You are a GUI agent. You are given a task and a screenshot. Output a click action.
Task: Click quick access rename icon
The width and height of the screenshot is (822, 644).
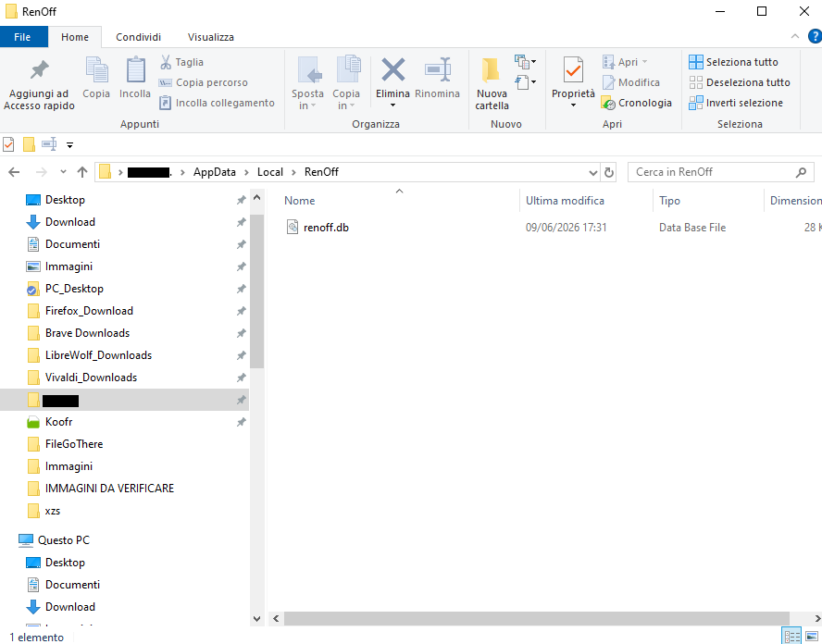point(49,144)
